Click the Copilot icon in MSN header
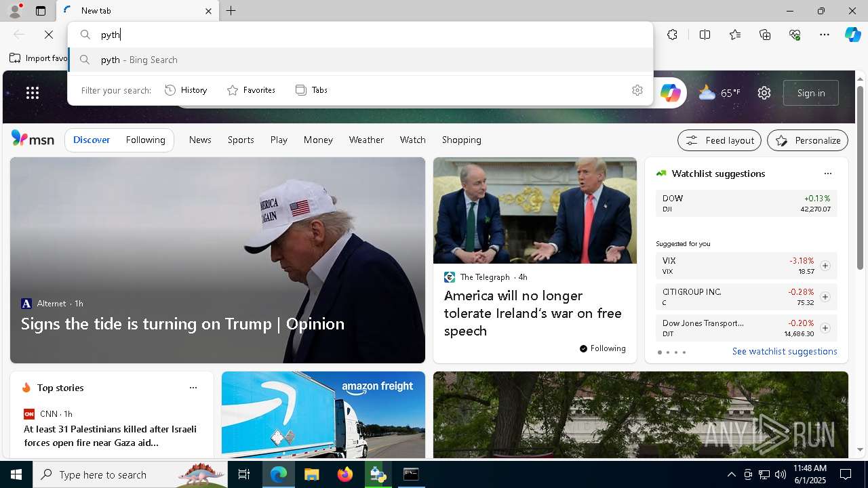 click(670, 93)
